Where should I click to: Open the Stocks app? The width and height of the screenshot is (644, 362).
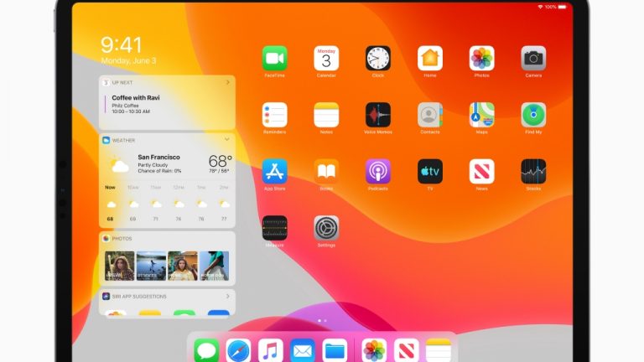pos(533,172)
